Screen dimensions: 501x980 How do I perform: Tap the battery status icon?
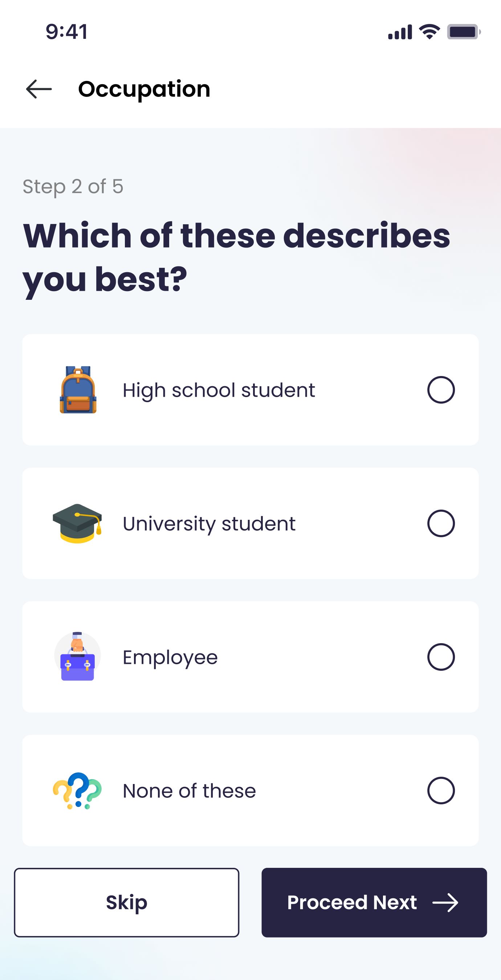[463, 32]
